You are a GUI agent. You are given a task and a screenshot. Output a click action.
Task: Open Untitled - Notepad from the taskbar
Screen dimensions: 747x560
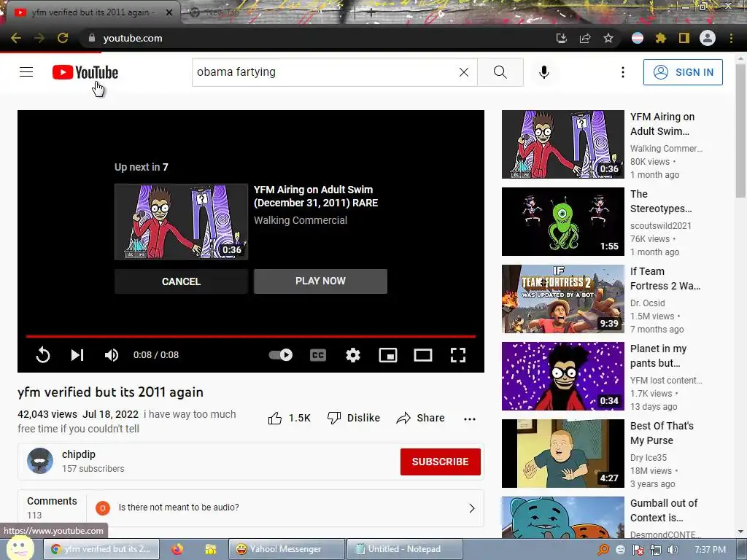pos(404,549)
